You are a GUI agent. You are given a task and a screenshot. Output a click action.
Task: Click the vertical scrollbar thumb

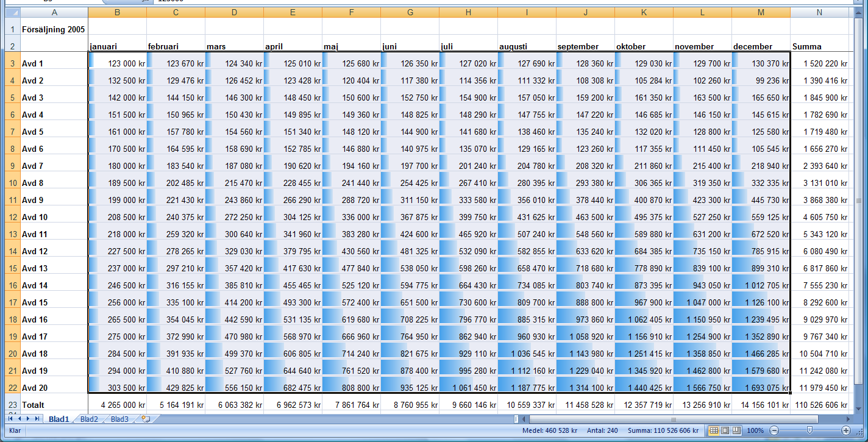pos(859,200)
